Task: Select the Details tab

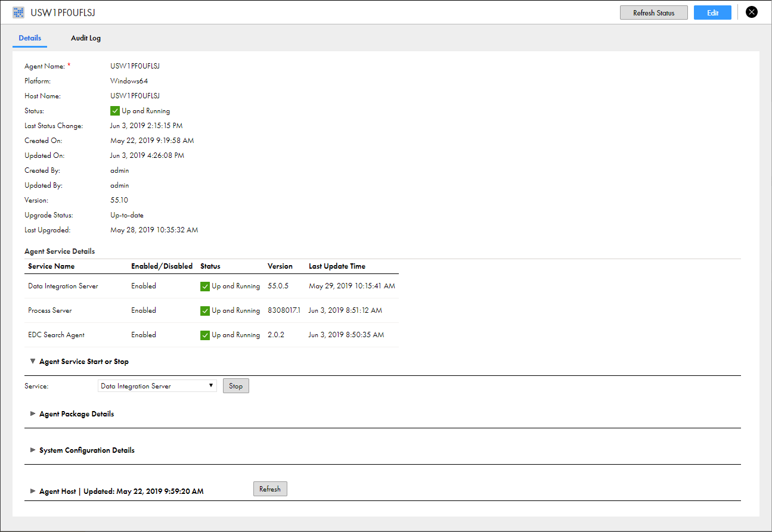Action: pos(30,38)
